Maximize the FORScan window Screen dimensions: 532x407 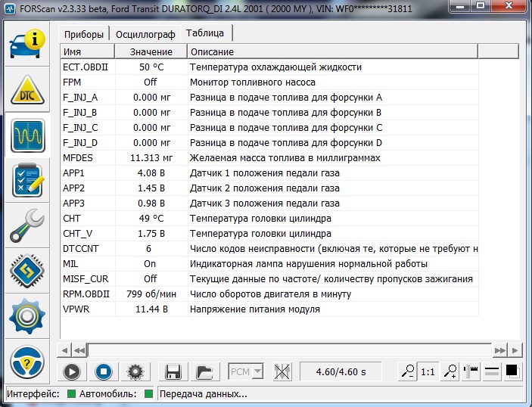pos(481,6)
